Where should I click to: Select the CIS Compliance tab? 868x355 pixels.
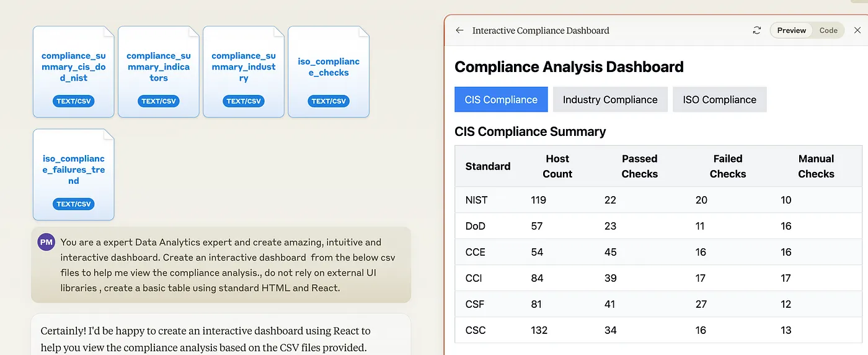point(501,100)
